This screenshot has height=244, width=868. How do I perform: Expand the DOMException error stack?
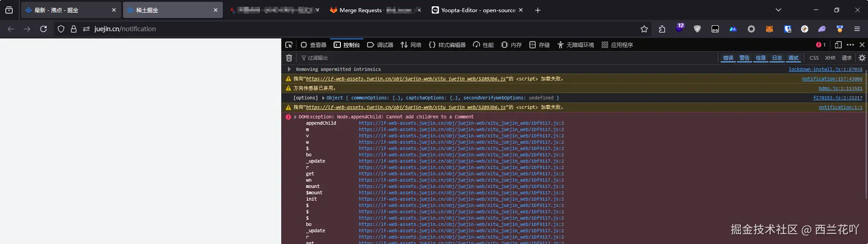point(296,117)
